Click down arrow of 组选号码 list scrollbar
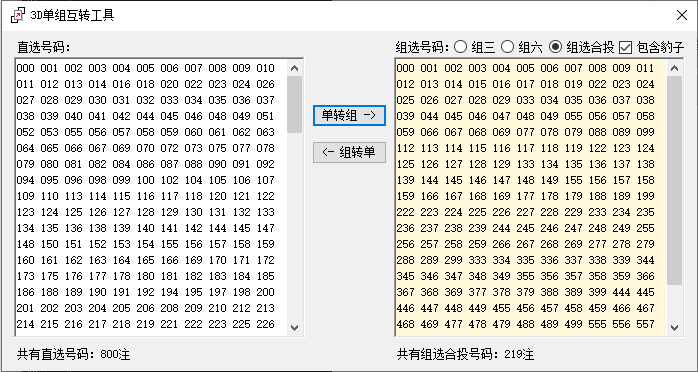 click(674, 328)
